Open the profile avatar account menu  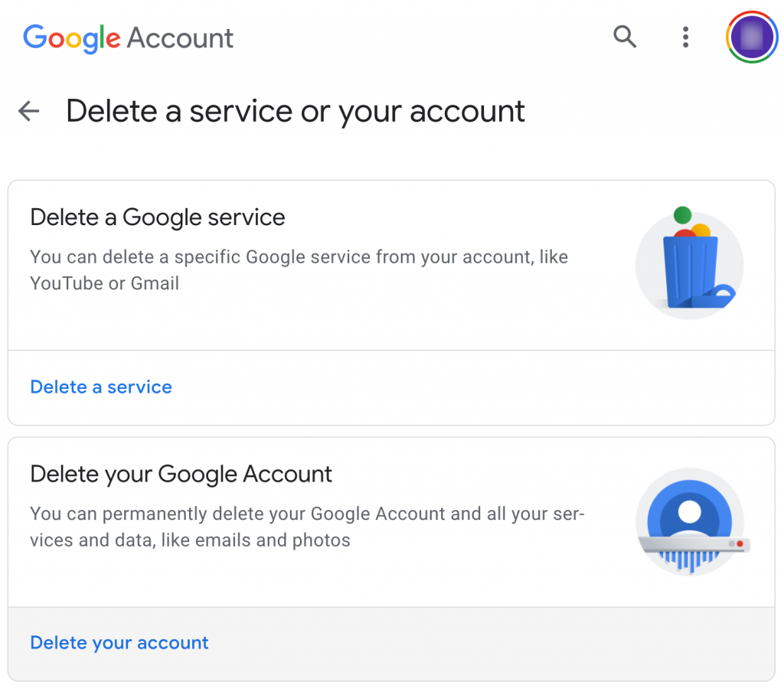[x=752, y=37]
